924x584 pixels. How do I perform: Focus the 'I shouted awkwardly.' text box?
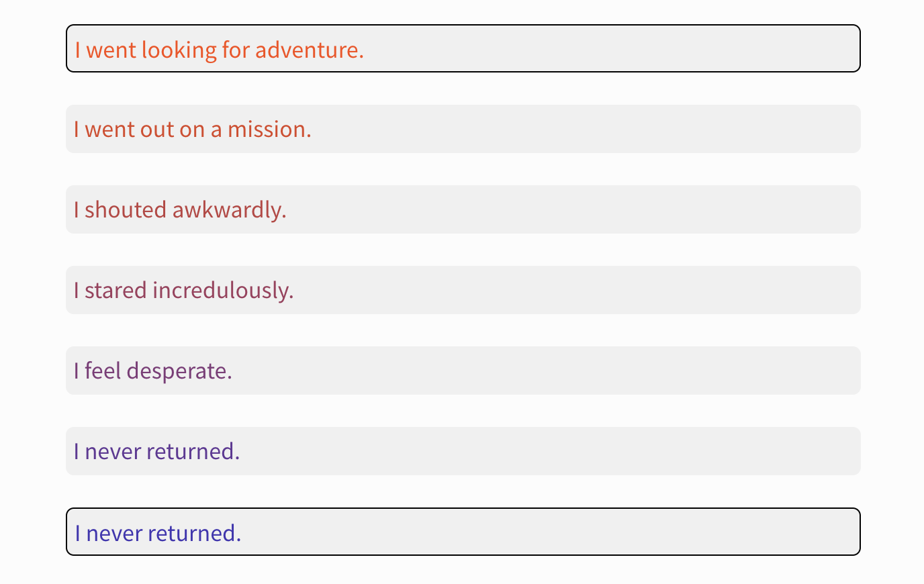(463, 209)
